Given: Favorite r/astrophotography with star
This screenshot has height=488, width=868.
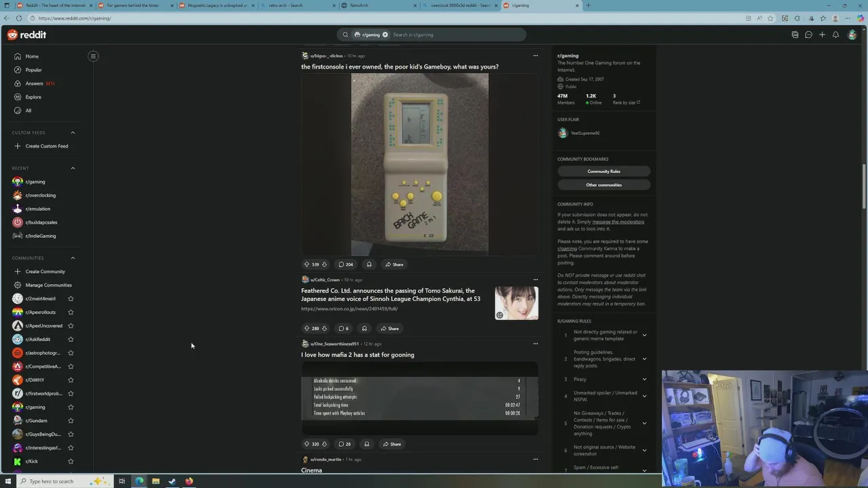Looking at the screenshot, I should pyautogui.click(x=71, y=352).
